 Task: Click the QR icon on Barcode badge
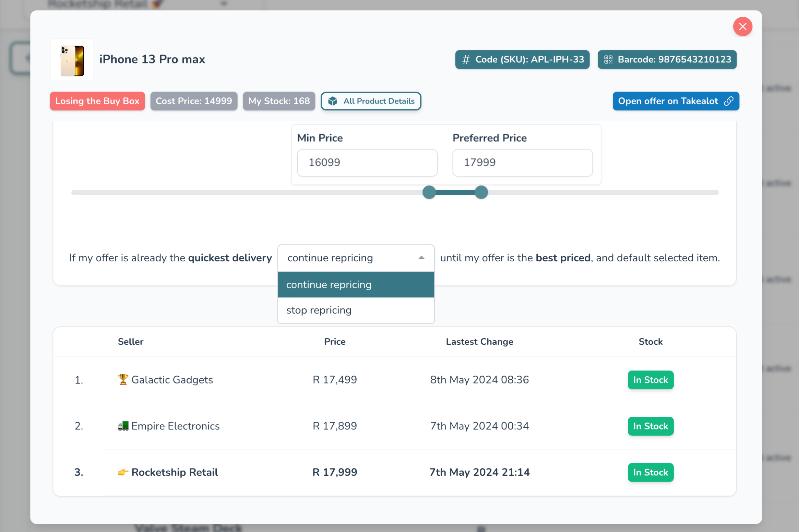pyautogui.click(x=608, y=60)
